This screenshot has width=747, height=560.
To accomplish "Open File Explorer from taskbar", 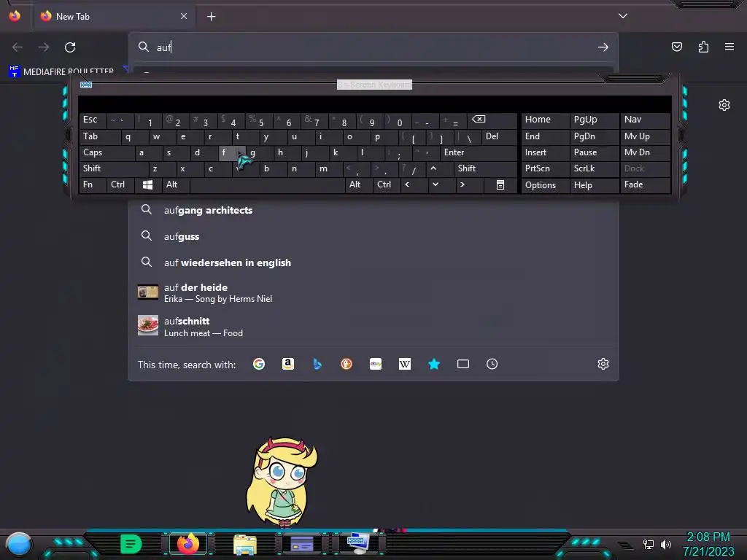I will point(245,544).
